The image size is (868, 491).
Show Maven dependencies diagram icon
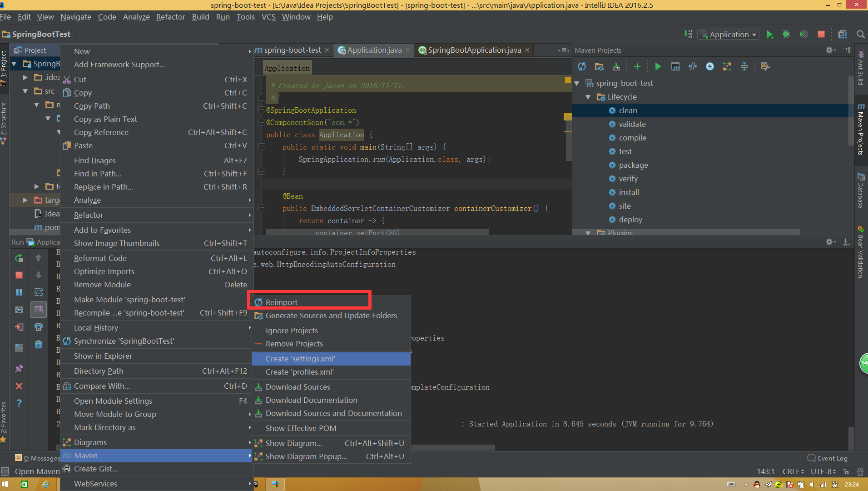point(727,67)
